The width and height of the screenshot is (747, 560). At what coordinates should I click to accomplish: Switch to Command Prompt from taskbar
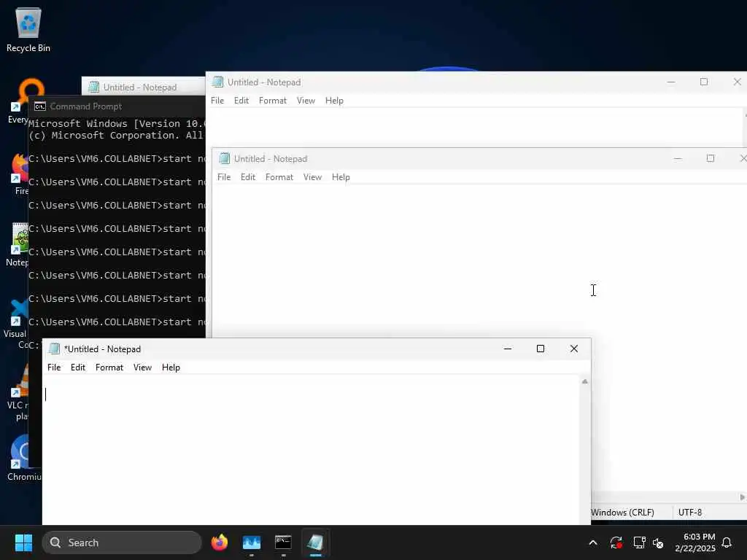pos(283,542)
